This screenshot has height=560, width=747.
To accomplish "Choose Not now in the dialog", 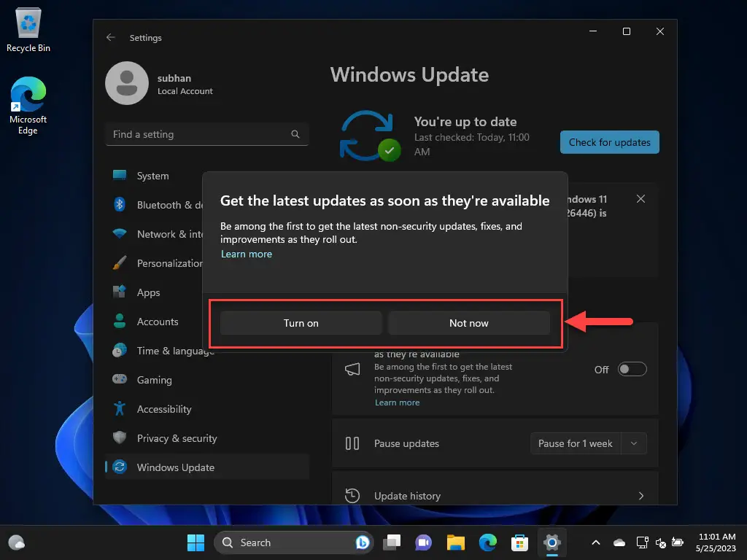I will click(468, 323).
